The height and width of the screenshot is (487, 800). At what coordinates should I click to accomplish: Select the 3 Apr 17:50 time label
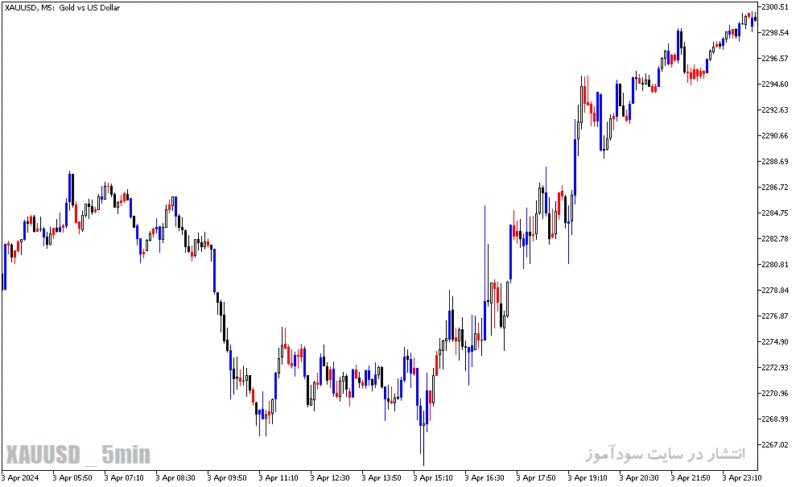536,478
